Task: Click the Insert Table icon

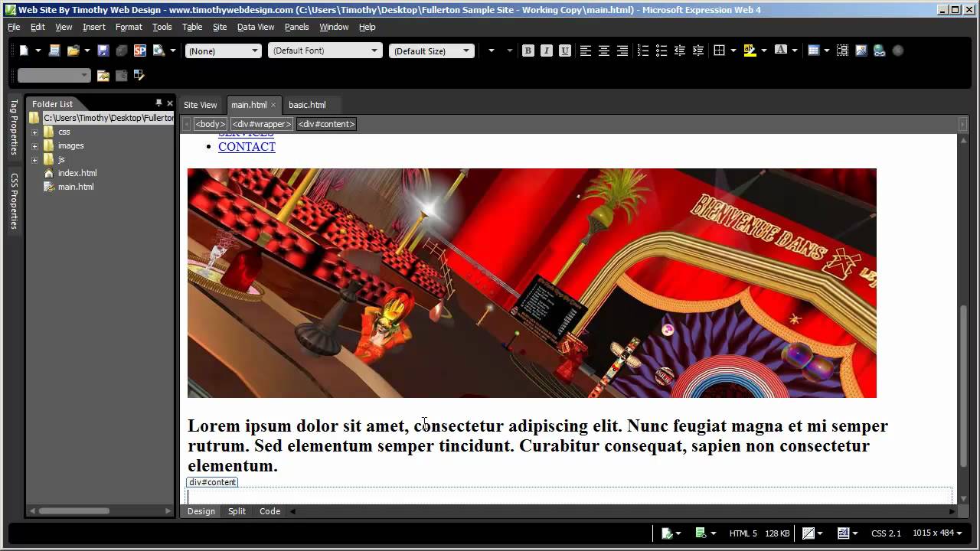Action: click(814, 51)
